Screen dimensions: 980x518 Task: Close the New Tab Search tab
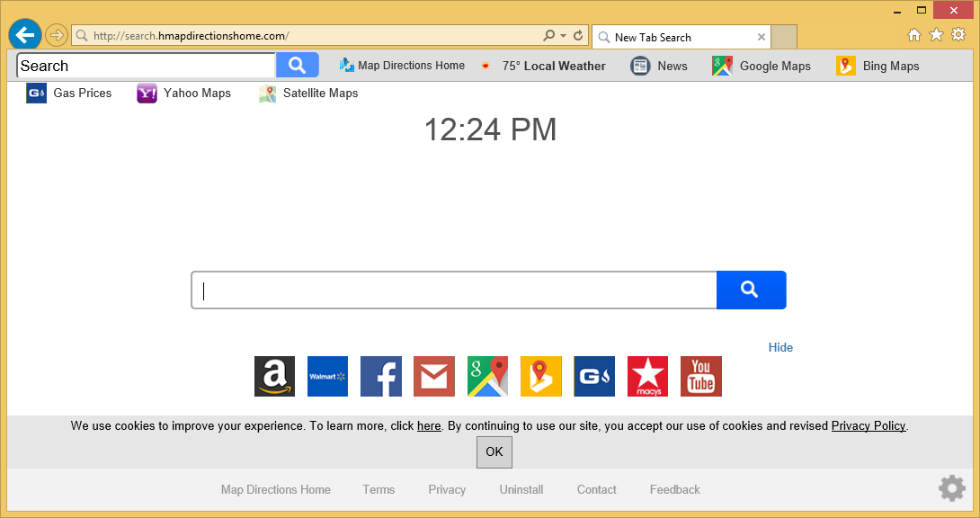(762, 37)
